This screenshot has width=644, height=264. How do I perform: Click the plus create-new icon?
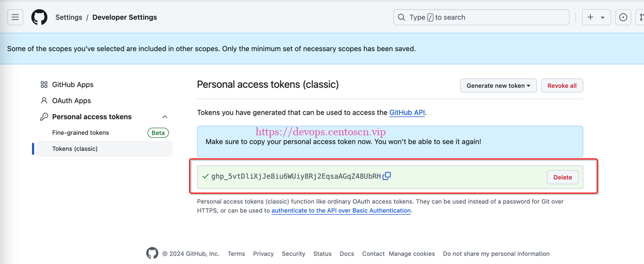(x=591, y=17)
